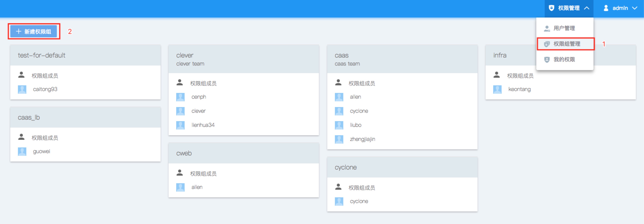Select member name zhengjiajin
The height and width of the screenshot is (224, 644).
pos(363,139)
